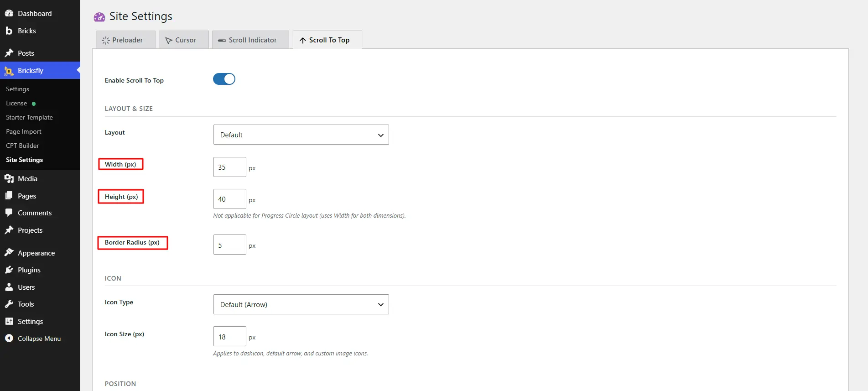This screenshot has height=391, width=868.
Task: Click the Dashboard gauge icon
Action: [9, 13]
